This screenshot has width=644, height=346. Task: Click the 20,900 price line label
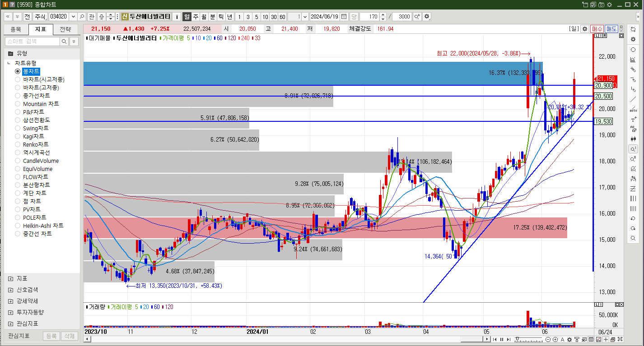(603, 85)
